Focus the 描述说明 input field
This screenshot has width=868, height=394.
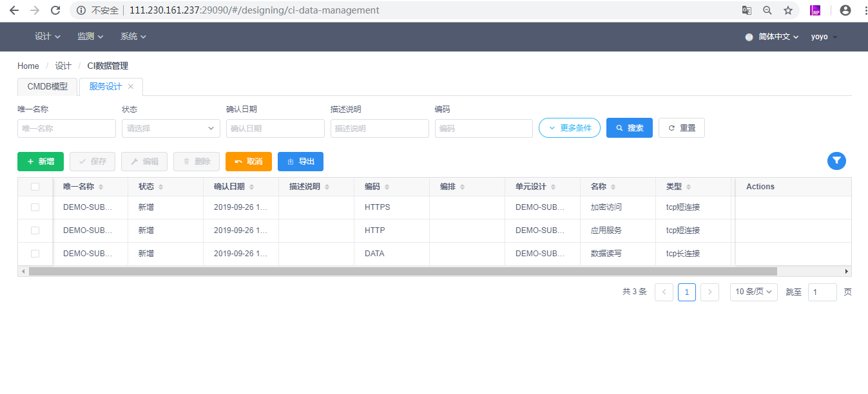[x=380, y=128]
